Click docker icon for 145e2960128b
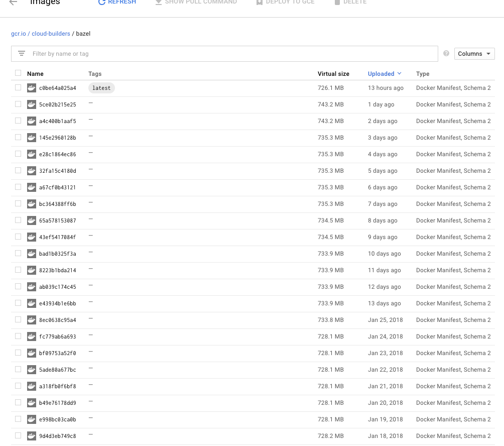The height and width of the screenshot is (446, 504). [x=32, y=138]
